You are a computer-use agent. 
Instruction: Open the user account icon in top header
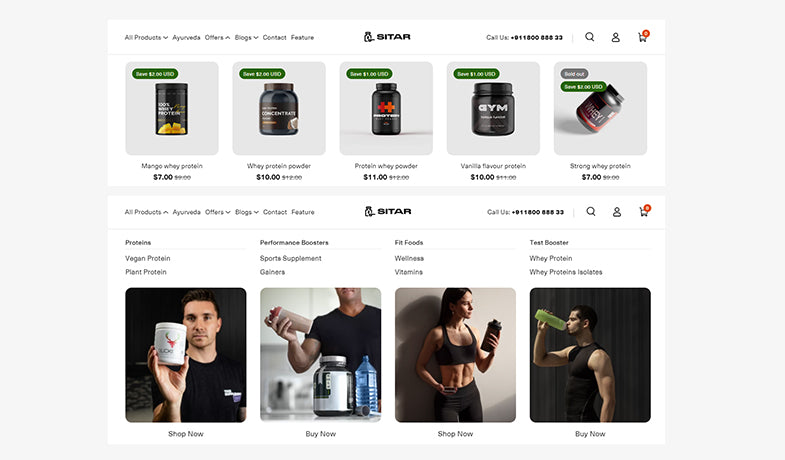tap(616, 37)
